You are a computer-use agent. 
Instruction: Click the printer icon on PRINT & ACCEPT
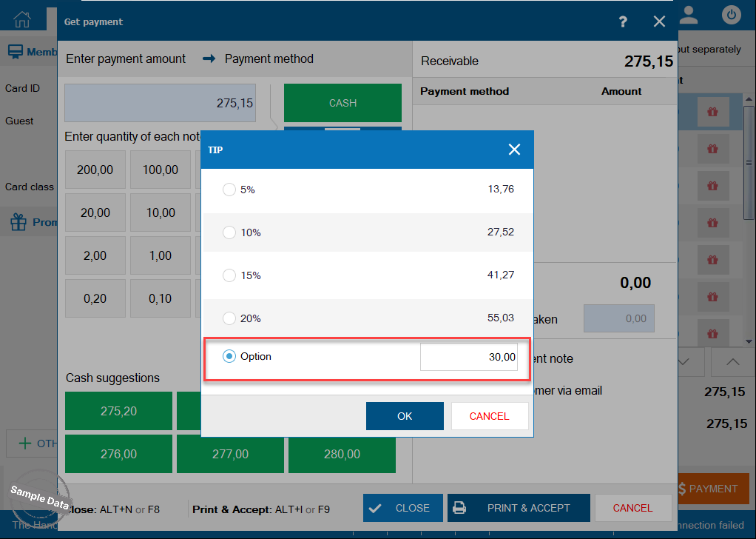[x=459, y=508]
